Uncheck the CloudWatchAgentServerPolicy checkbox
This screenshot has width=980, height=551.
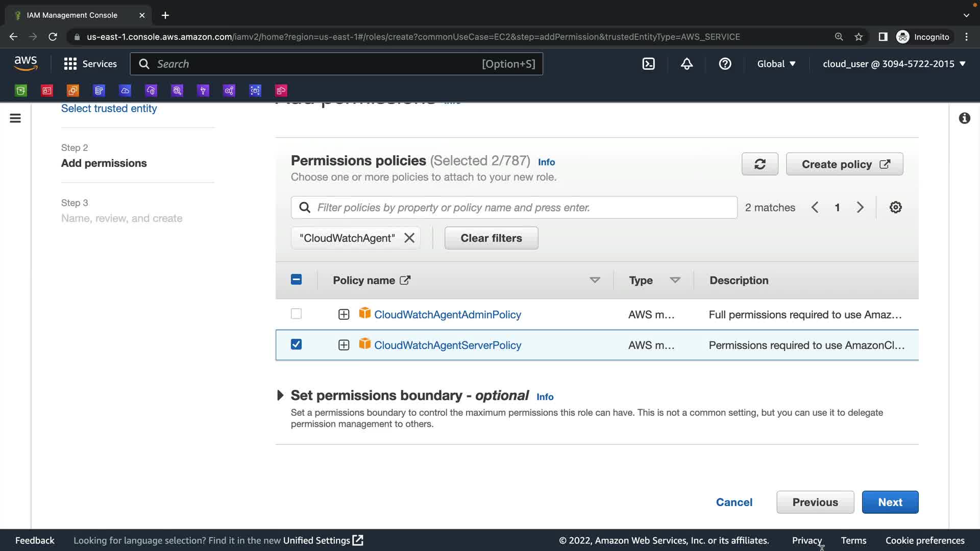coord(296,345)
